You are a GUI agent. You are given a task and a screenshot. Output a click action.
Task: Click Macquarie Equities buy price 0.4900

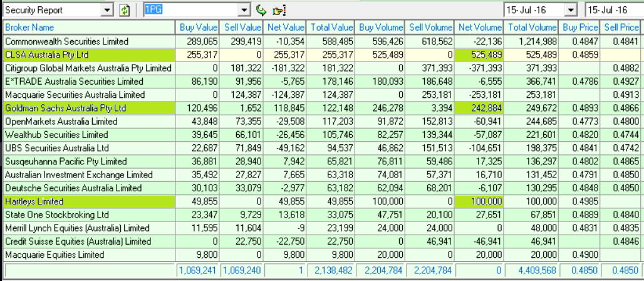[x=579, y=255]
